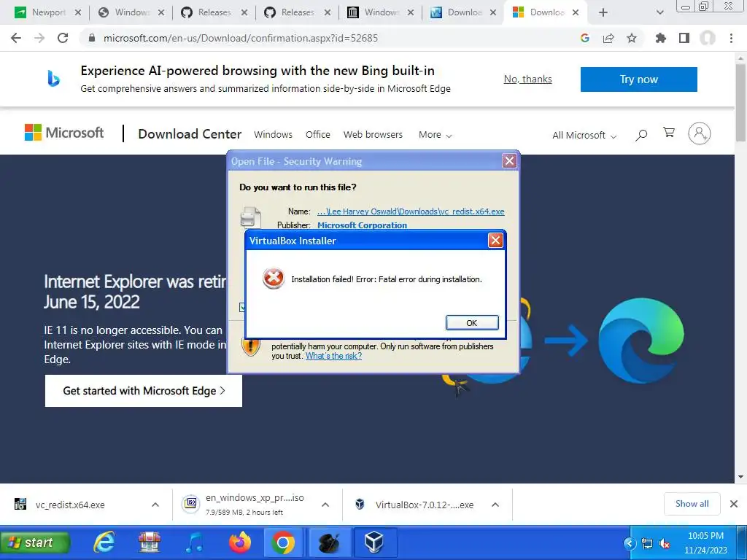
Task: Click the Microsoft Corporation publisher link
Action: [x=362, y=225]
